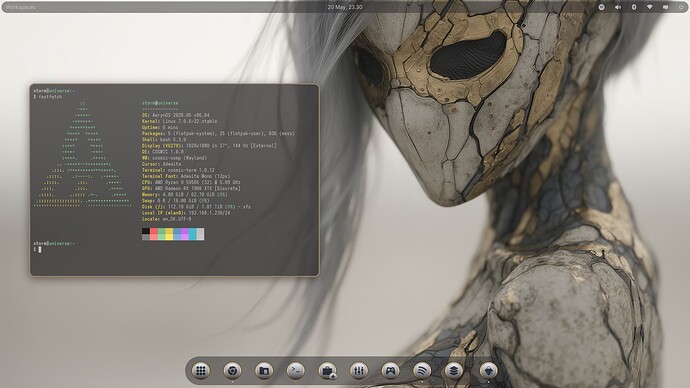Open the Workspaces overview in top panel
The width and height of the screenshot is (690, 388).
click(21, 7)
